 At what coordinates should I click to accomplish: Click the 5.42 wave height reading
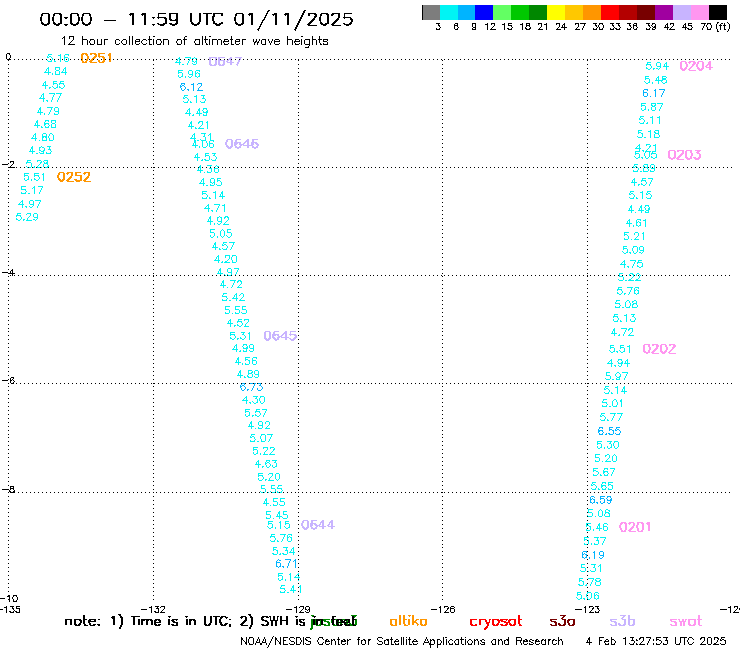pos(233,297)
